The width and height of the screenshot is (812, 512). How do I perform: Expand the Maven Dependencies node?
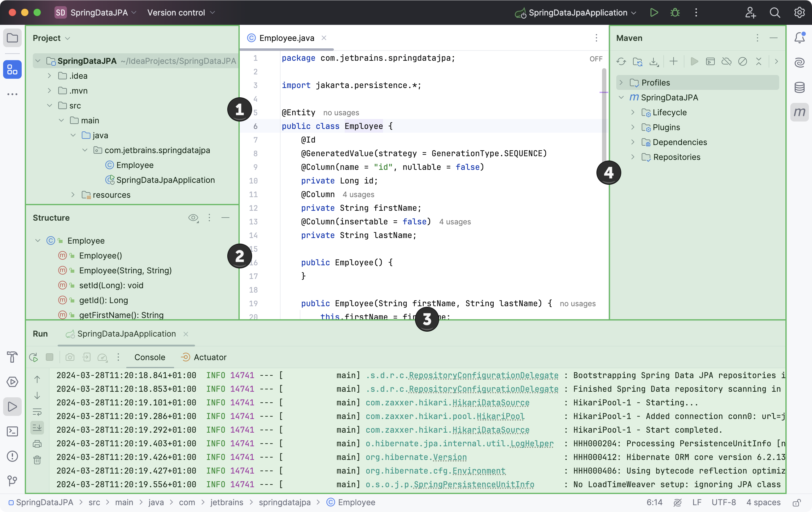[633, 142]
